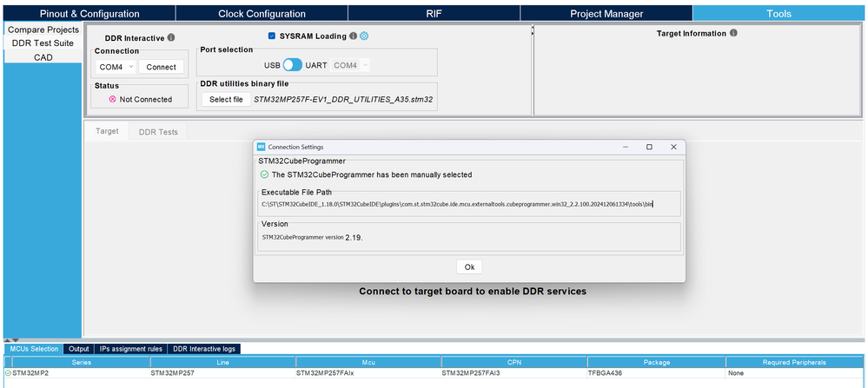The height and width of the screenshot is (388, 868).
Task: Open the MCUs Selection bottom tab
Action: pos(34,349)
